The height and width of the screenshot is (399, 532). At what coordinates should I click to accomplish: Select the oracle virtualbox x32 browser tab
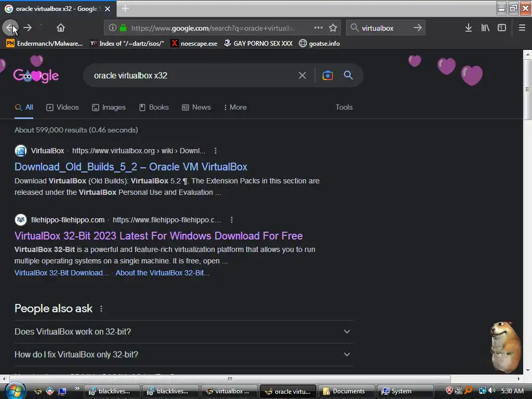tap(58, 9)
